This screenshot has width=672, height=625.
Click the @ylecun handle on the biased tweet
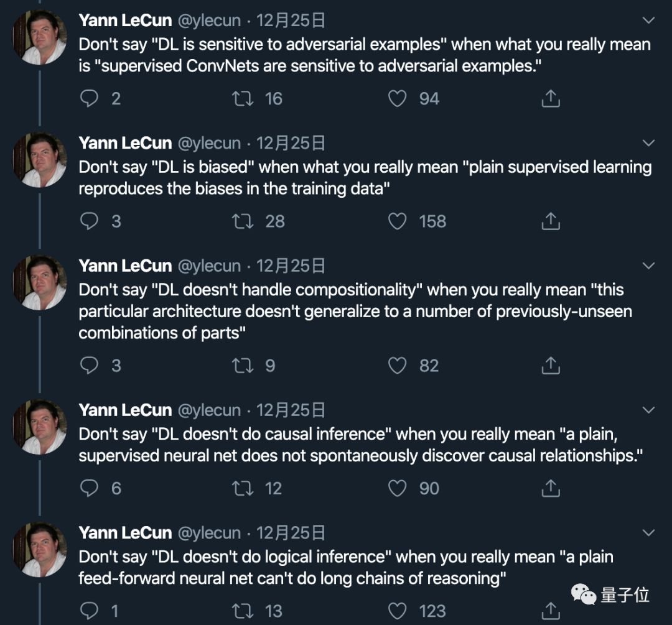[209, 143]
